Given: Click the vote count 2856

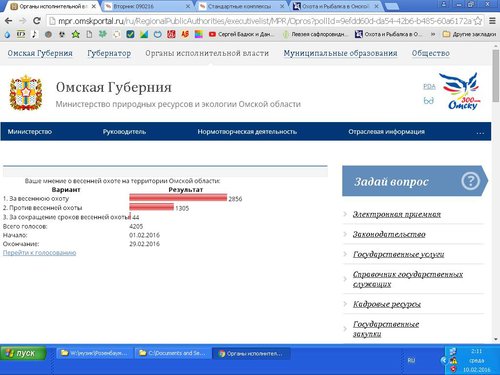Looking at the screenshot, I should (235, 199).
